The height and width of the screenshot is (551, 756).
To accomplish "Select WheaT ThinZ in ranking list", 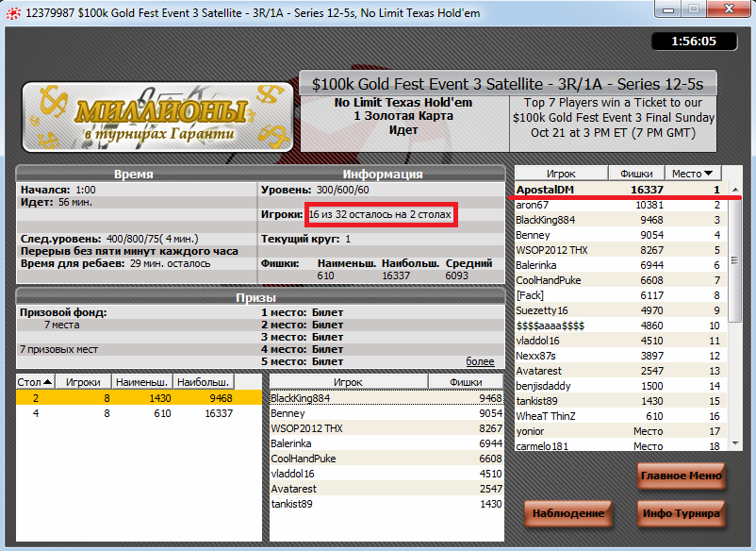I will pos(620,416).
